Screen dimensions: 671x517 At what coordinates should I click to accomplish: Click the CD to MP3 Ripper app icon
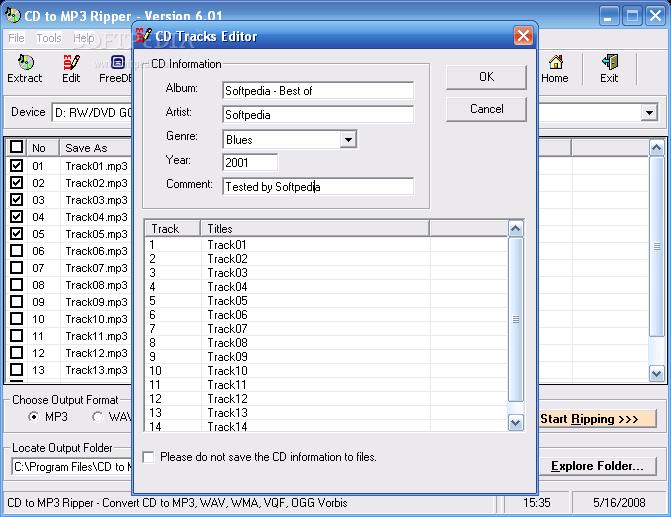point(13,16)
